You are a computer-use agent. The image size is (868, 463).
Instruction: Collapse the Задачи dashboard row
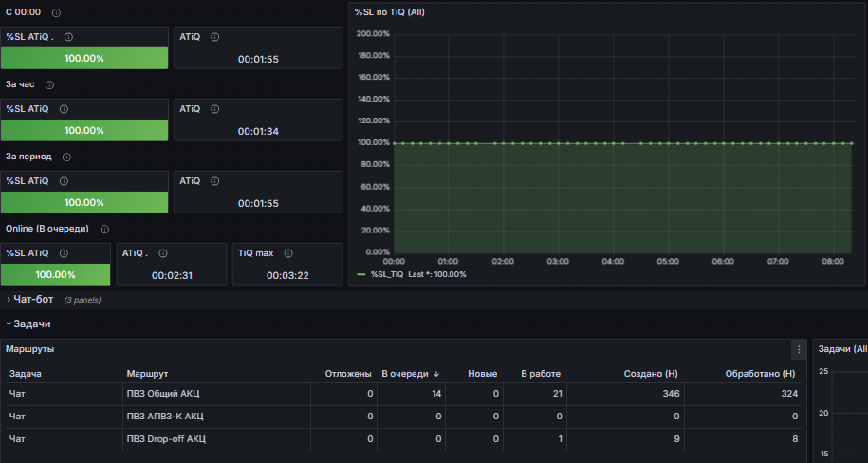coord(31,324)
